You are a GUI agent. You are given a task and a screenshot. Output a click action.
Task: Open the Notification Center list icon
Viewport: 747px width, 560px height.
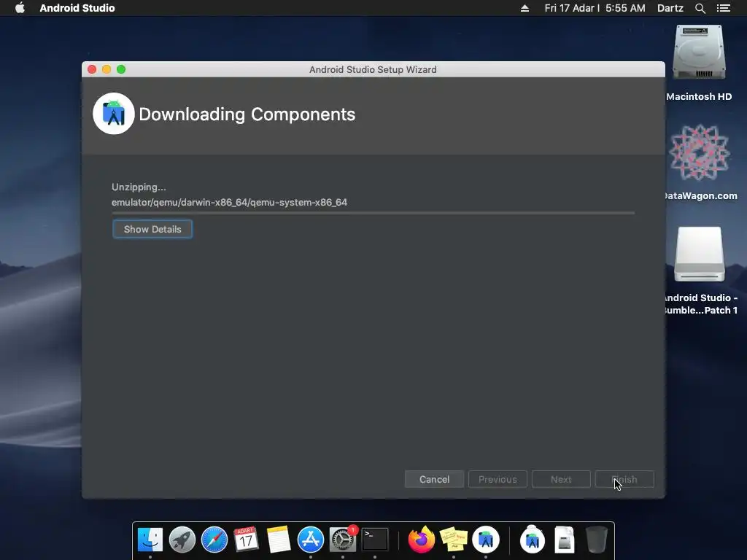tap(723, 8)
